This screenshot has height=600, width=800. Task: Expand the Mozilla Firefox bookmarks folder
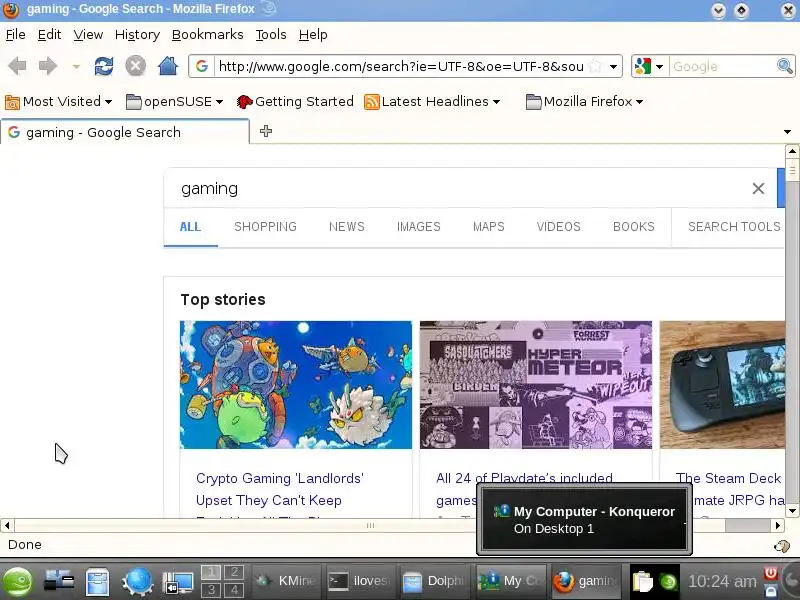pyautogui.click(x=584, y=102)
